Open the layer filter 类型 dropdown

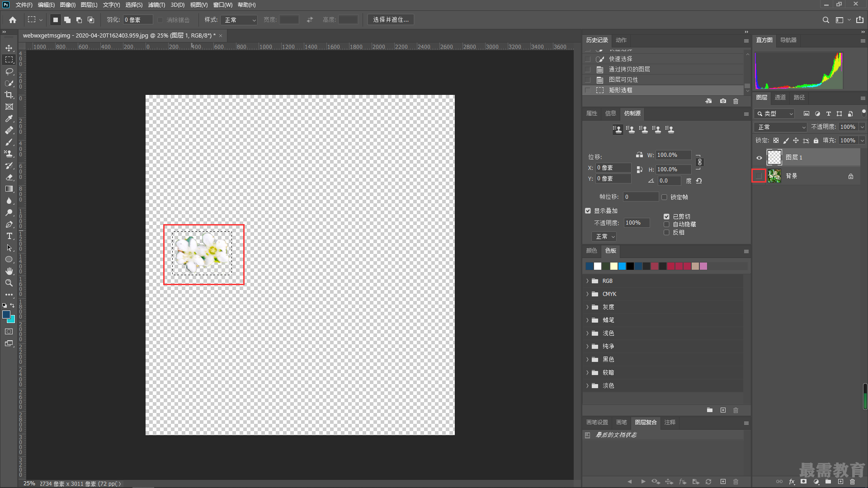(x=774, y=114)
